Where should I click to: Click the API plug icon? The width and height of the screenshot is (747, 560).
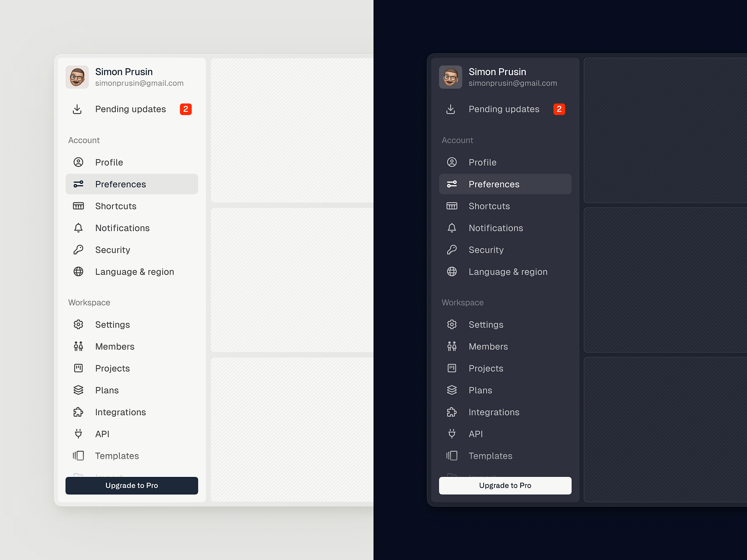click(78, 434)
